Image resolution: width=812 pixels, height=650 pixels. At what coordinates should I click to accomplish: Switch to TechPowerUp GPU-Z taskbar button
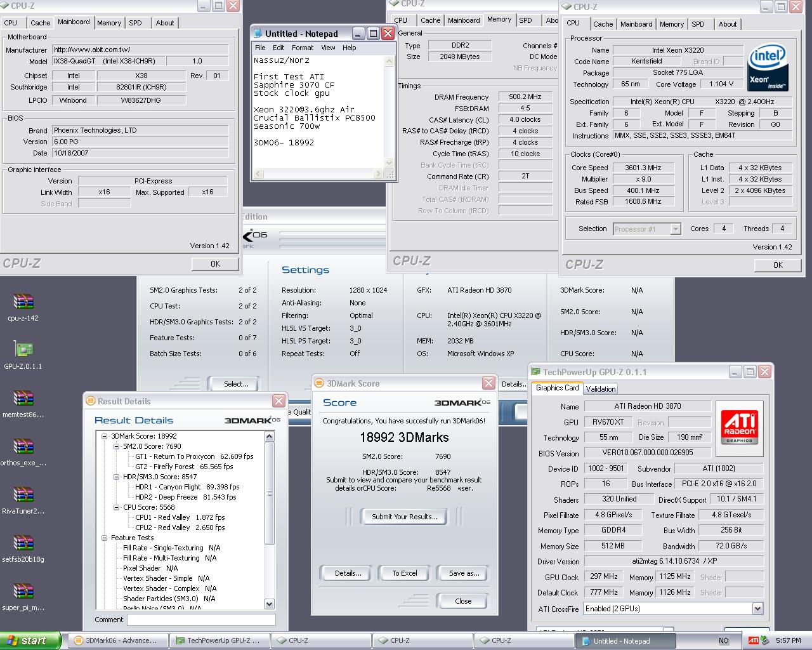(x=221, y=640)
